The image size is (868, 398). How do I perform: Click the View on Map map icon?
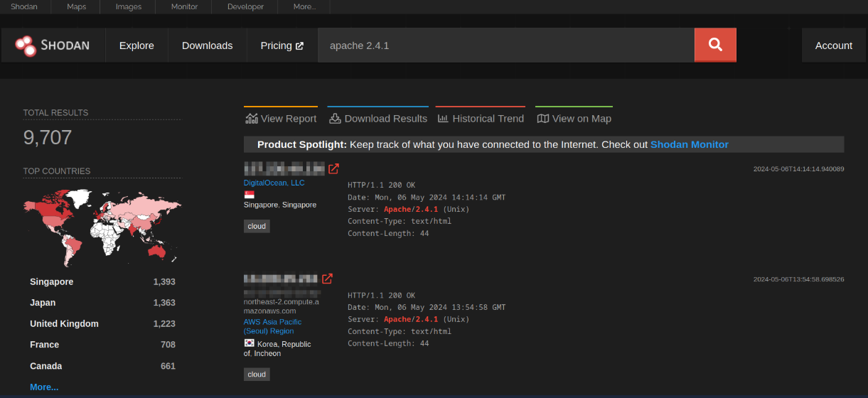click(x=542, y=119)
